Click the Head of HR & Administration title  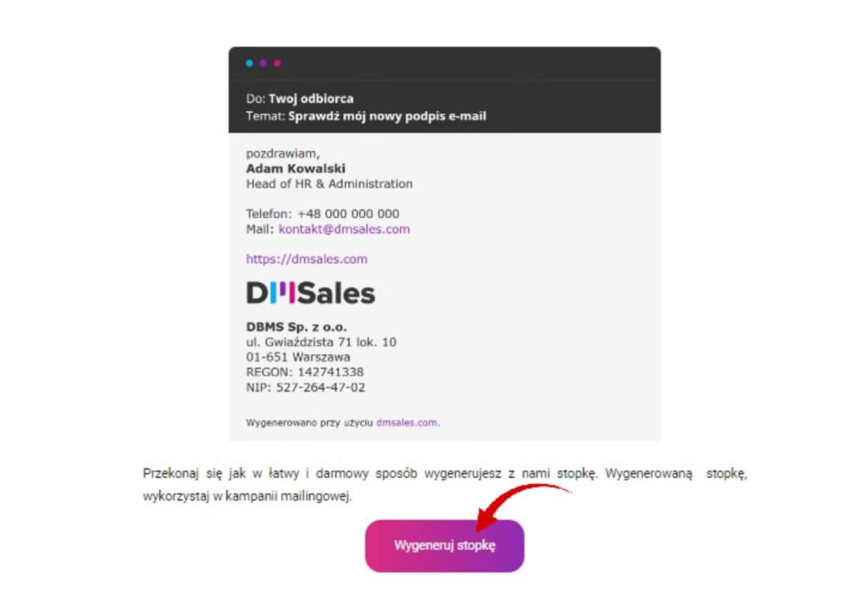pos(330,184)
